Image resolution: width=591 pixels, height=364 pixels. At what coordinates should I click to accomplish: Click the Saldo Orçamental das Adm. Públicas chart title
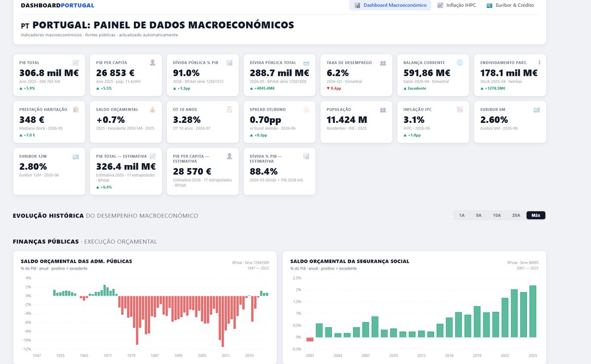[76, 261]
